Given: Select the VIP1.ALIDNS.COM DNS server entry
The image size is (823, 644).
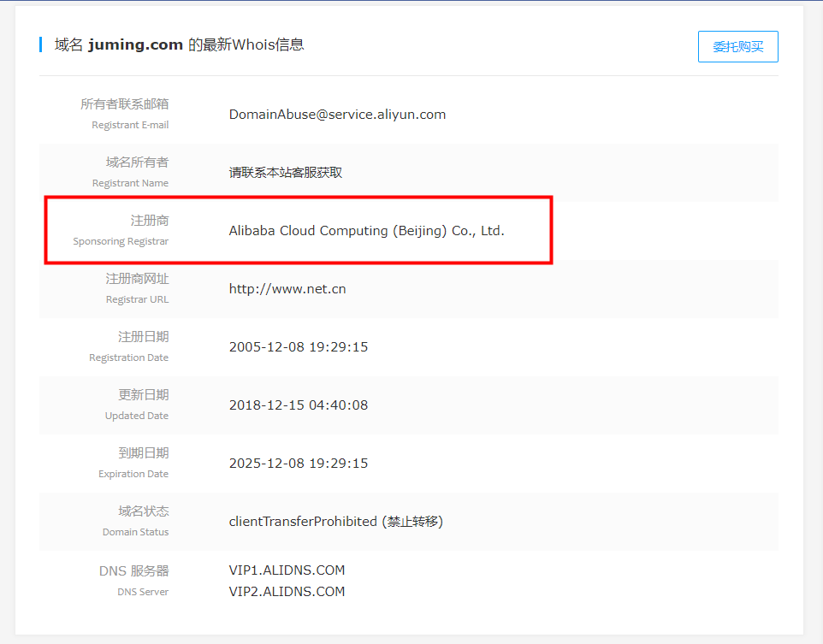Looking at the screenshot, I should click(287, 570).
